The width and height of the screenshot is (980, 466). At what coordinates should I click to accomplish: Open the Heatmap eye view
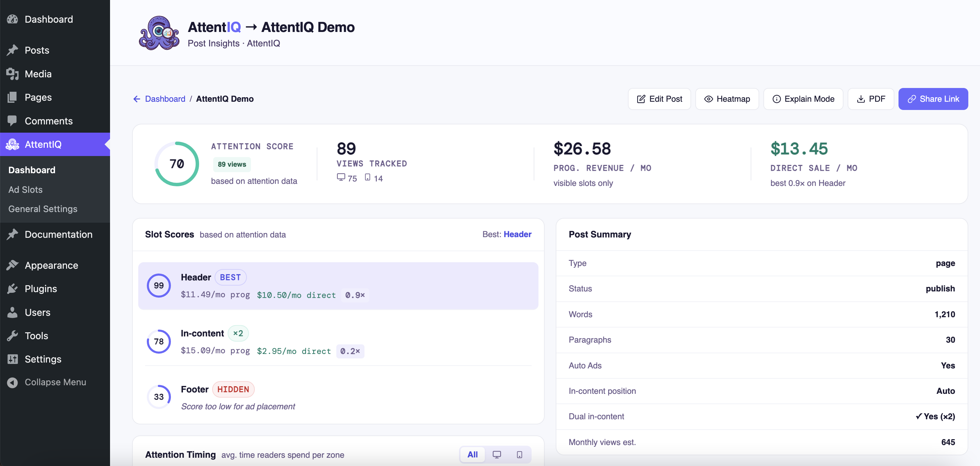tap(727, 99)
